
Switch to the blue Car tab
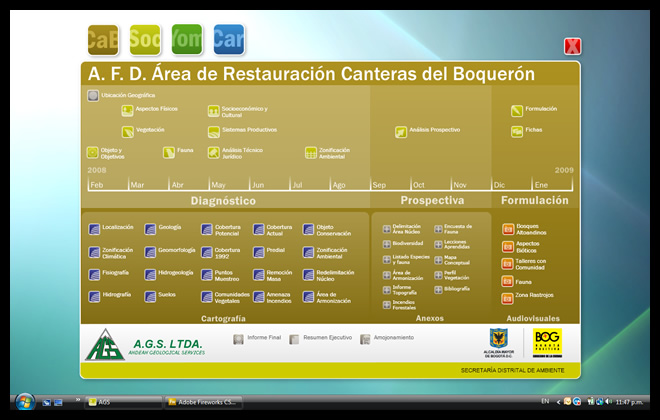(229, 40)
